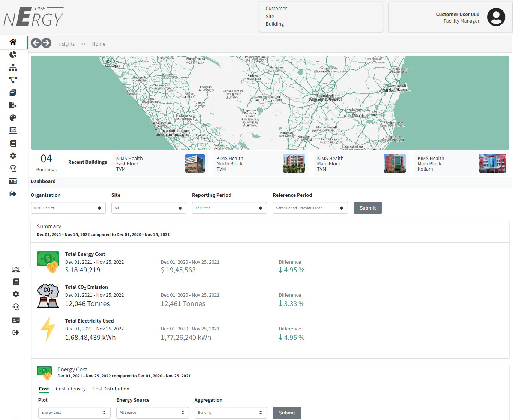Click the 12,046 Tonnes emission value
This screenshot has height=420, width=513.
click(x=87, y=304)
